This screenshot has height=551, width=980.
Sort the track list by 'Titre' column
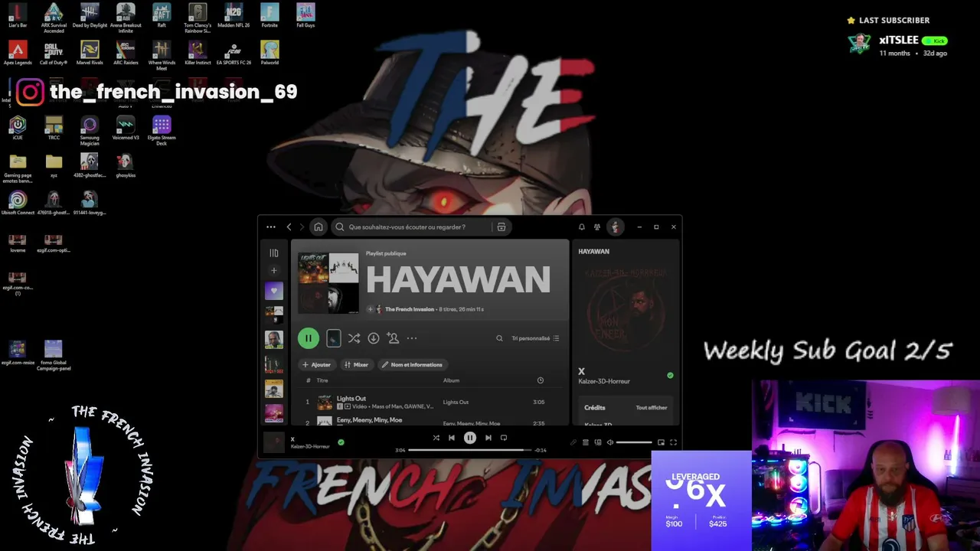coord(322,380)
